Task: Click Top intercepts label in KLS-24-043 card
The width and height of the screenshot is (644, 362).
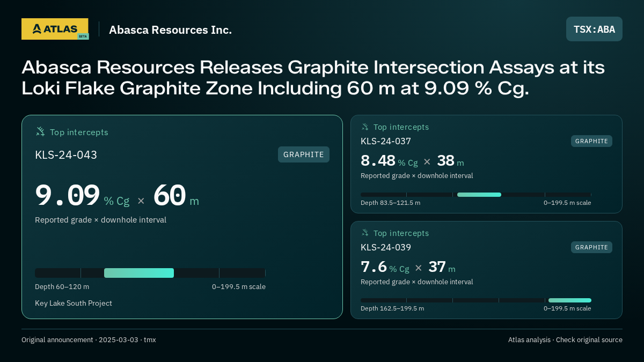Action: click(x=79, y=132)
